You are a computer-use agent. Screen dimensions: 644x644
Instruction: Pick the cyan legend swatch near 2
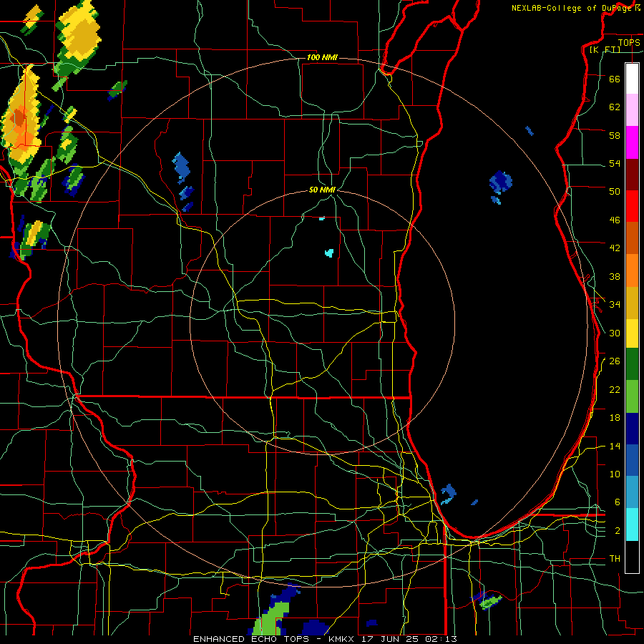(x=632, y=525)
